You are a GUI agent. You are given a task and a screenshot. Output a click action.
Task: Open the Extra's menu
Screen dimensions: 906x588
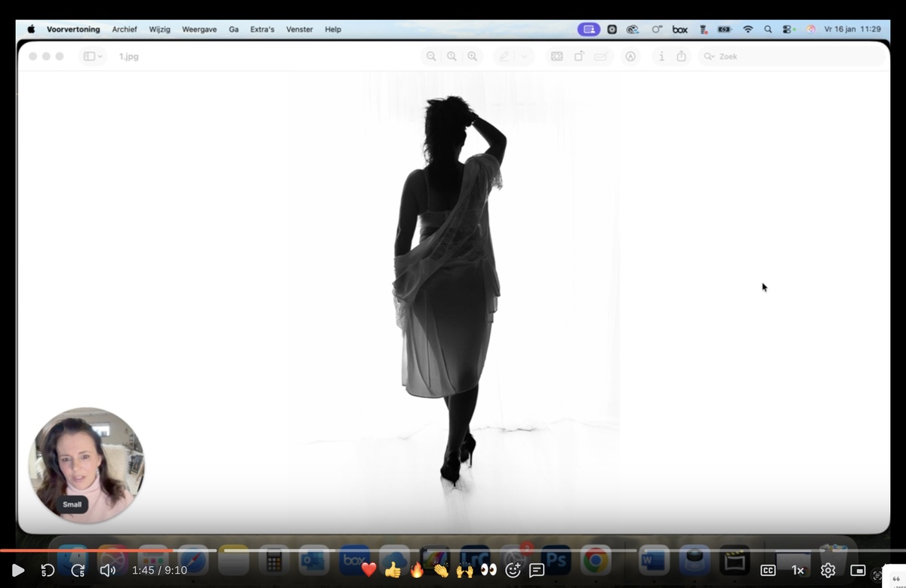tap(262, 29)
